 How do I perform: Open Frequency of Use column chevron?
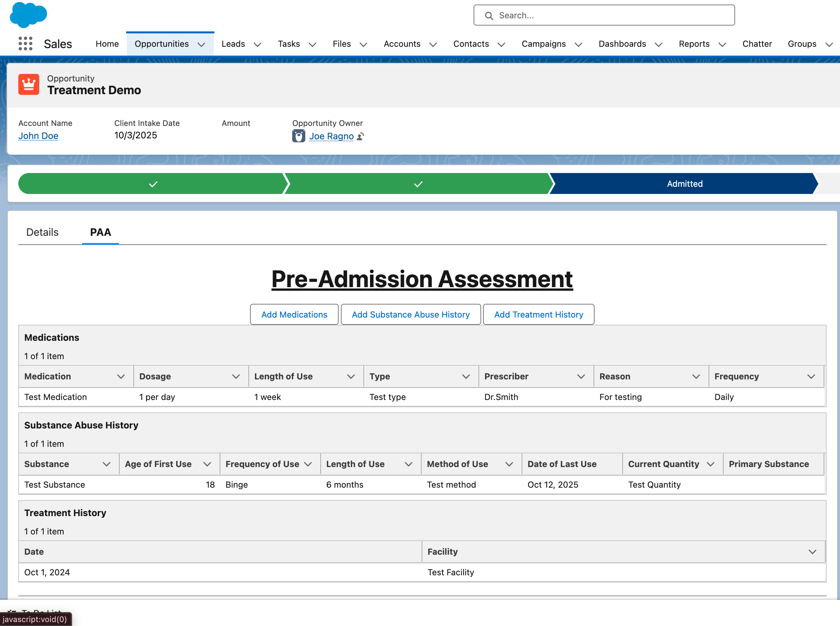coord(308,464)
